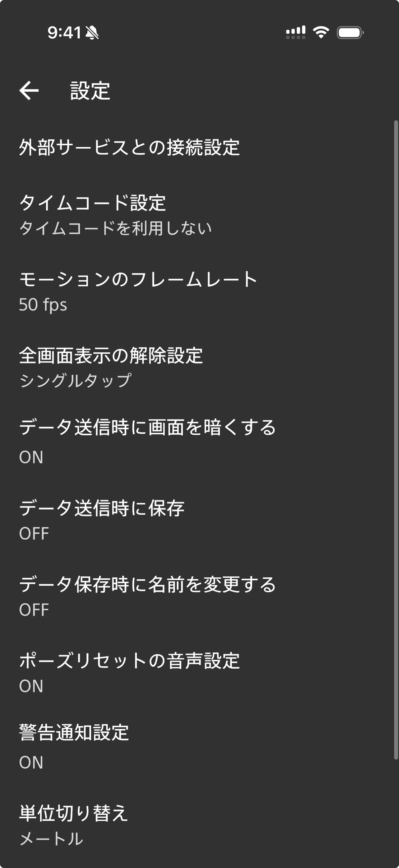Viewport: 399px width, 868px height.
Task: Select the 50 fps value text
Action: (x=43, y=305)
